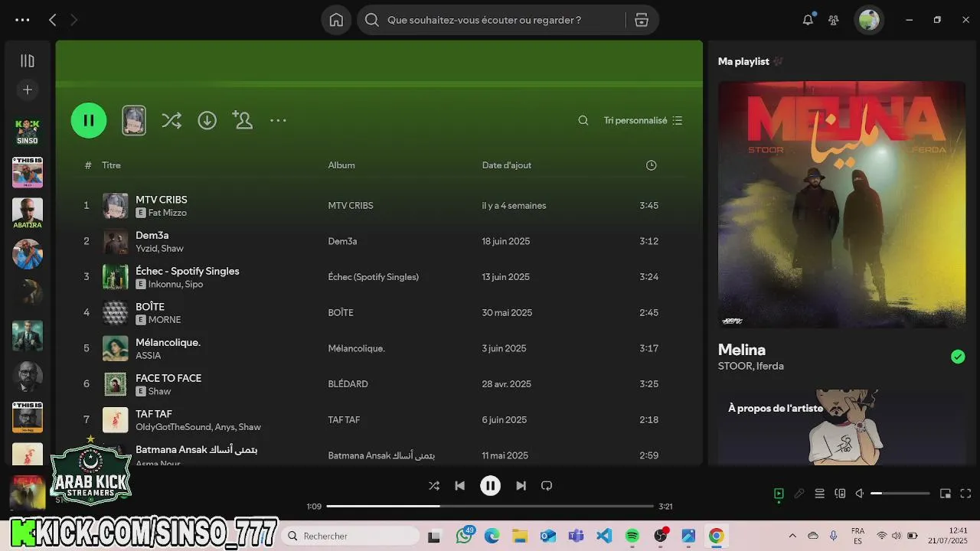Click the Windows Rechercher search box
Viewport: 980px width, 551px height.
coord(350,536)
